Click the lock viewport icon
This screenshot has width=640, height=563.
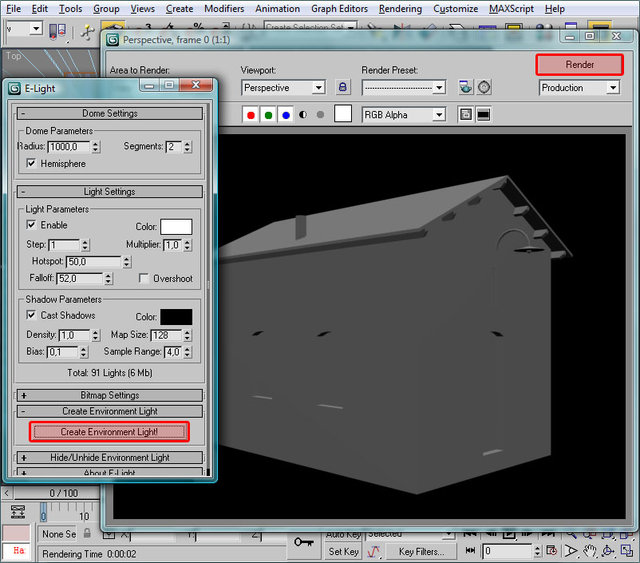tap(343, 88)
